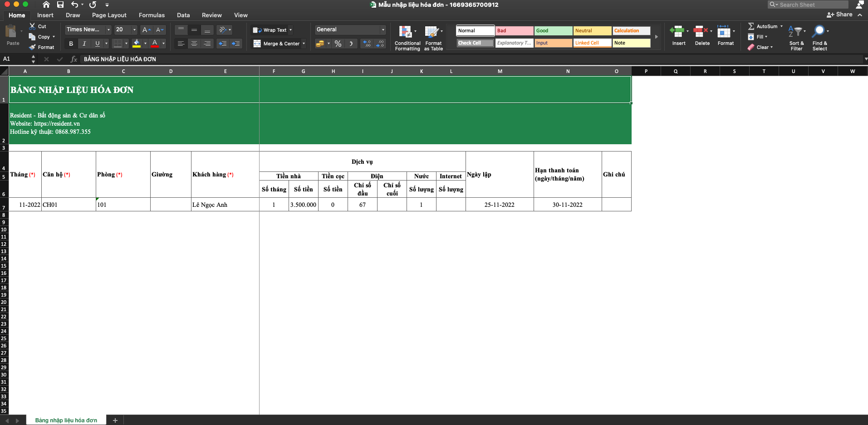This screenshot has width=868, height=425.
Task: Click the Increase Indent icon
Action: [235, 44]
